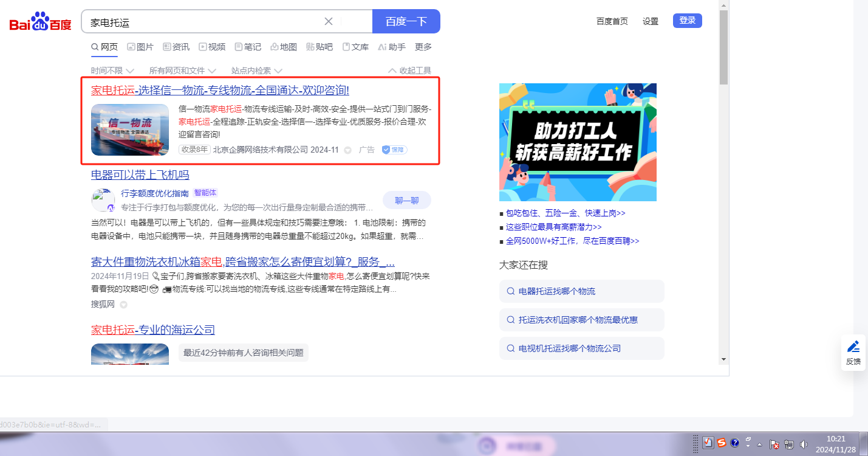
Task: Click the 最近42分钟前有人咨询相关问题 label
Action: [x=244, y=353]
